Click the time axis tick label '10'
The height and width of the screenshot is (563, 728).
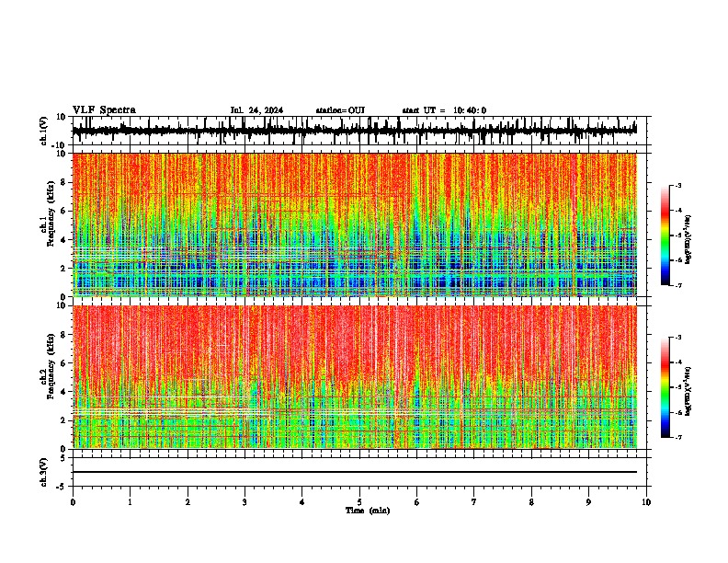[x=646, y=502]
